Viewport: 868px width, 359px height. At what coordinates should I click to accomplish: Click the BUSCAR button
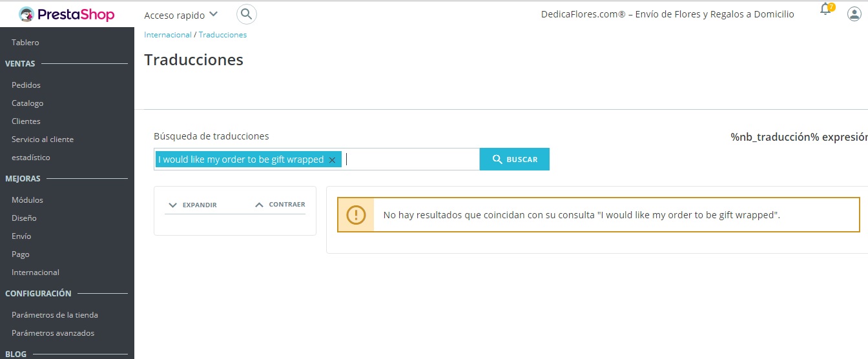point(515,159)
